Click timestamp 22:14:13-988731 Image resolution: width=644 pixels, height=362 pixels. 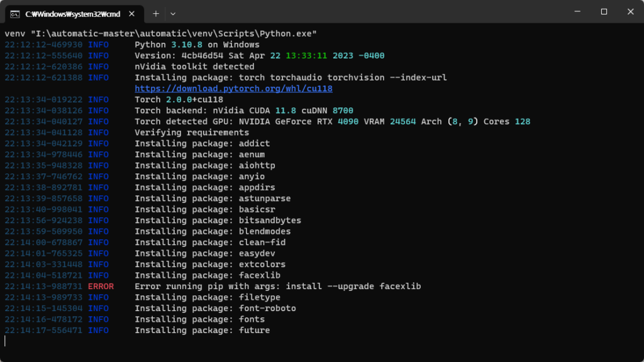click(x=43, y=287)
